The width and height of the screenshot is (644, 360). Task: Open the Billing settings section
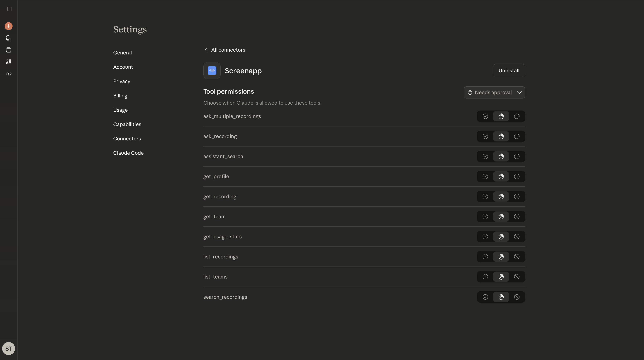(x=120, y=95)
